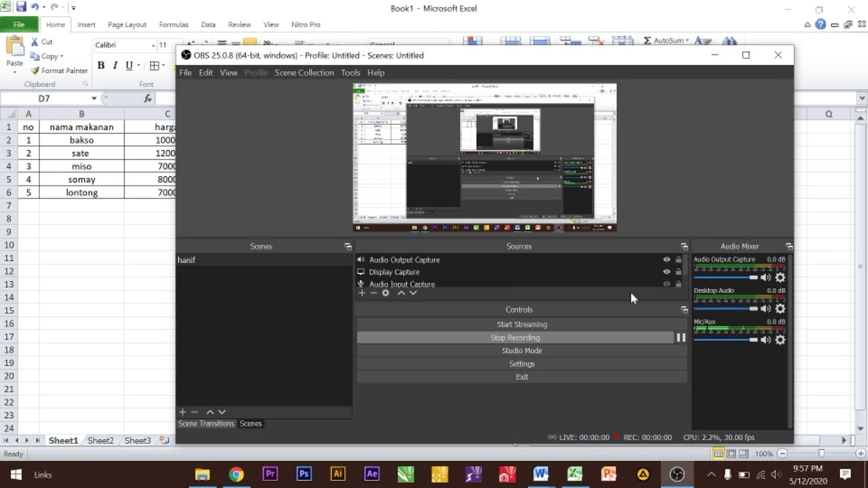Switch to the Scene Transitions tab
This screenshot has height=488, width=868.
[206, 424]
